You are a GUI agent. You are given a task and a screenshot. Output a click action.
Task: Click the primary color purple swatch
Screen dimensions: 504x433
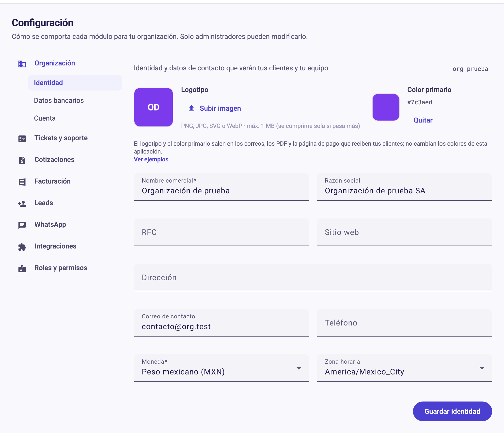click(386, 107)
